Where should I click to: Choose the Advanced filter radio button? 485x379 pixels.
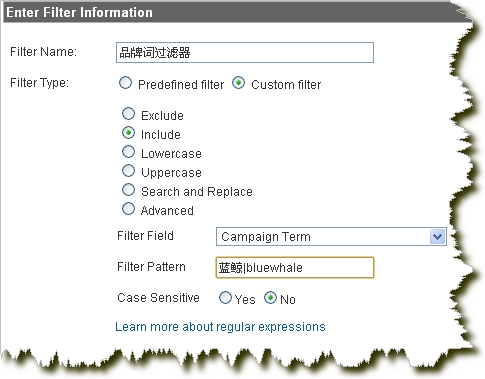point(128,209)
